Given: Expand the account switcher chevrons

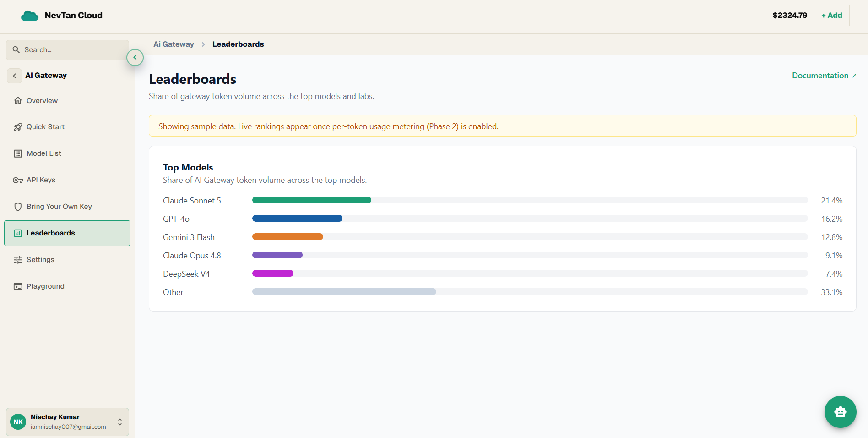Looking at the screenshot, I should click(x=120, y=422).
